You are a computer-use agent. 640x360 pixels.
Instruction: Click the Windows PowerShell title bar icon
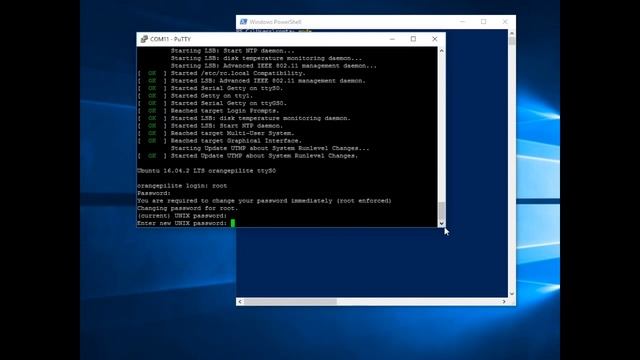pos(244,22)
